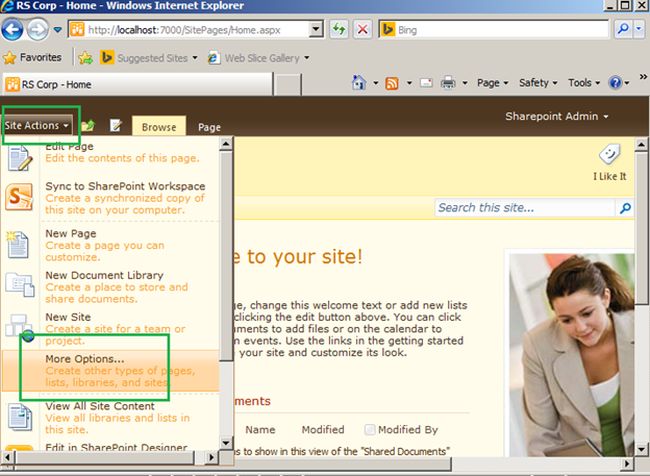The width and height of the screenshot is (650, 476).
Task: Choose More Options... from the menu
Action: click(x=111, y=370)
